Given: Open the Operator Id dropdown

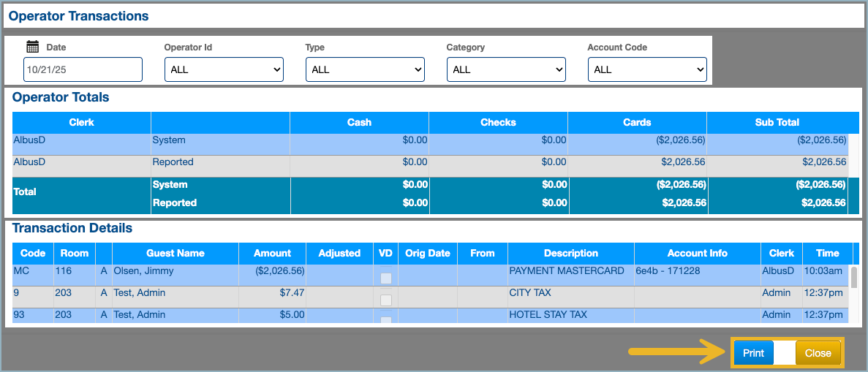Looking at the screenshot, I should coord(224,69).
